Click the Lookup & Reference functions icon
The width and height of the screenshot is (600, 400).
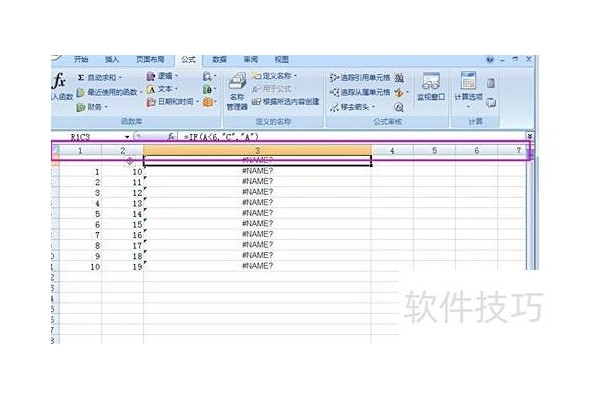[209, 76]
